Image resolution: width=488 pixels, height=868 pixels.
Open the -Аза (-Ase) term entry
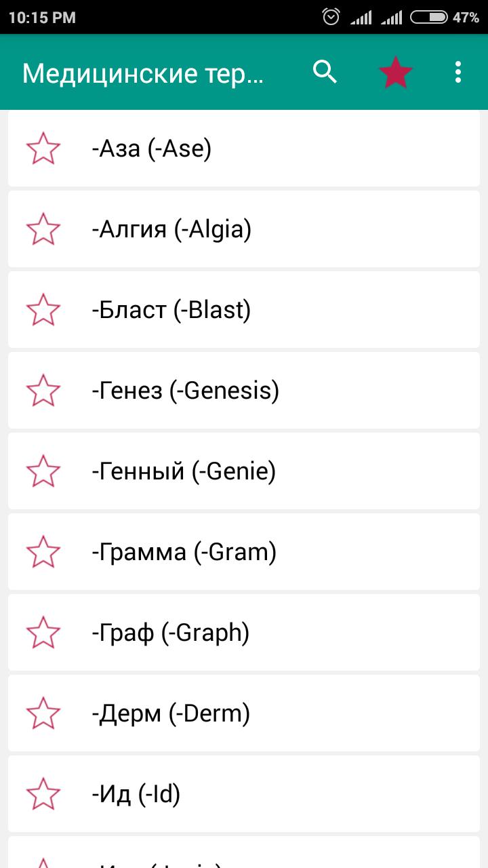click(x=271, y=149)
